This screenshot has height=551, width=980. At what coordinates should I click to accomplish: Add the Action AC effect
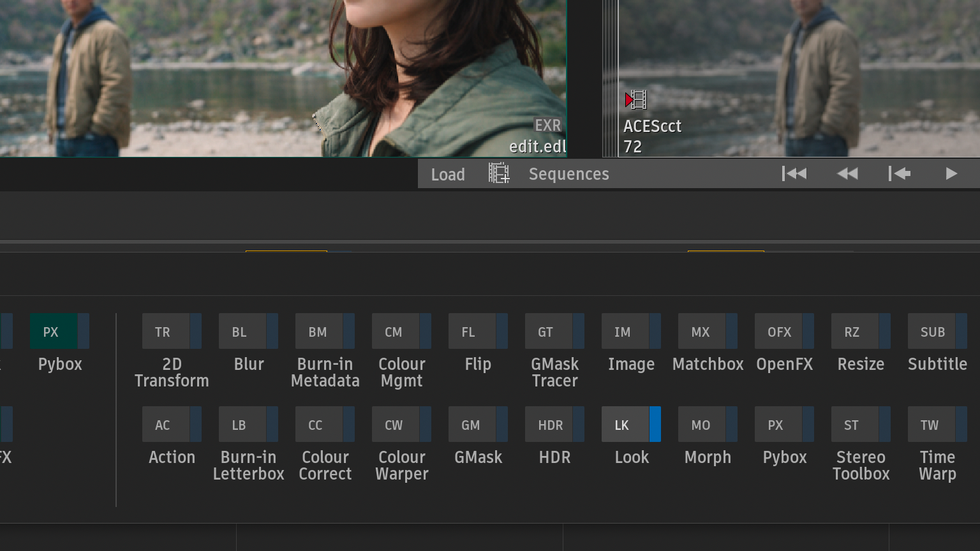click(x=165, y=425)
